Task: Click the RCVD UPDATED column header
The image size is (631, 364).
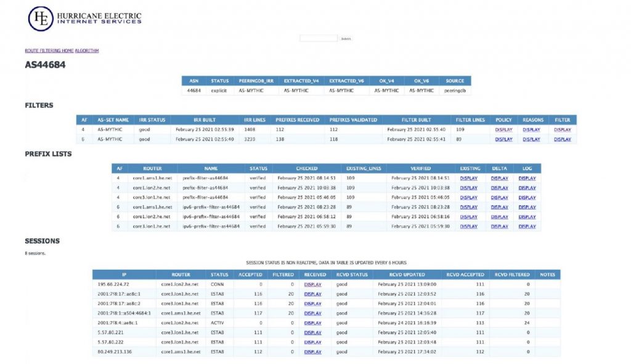Action: click(x=407, y=275)
